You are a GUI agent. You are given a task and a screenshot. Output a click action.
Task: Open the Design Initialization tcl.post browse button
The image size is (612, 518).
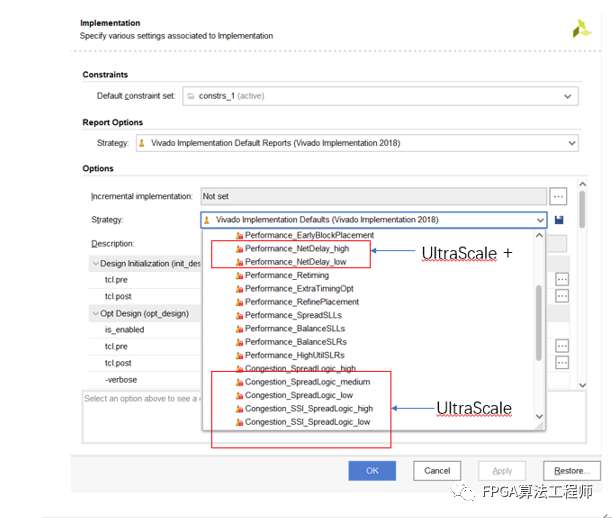click(562, 296)
